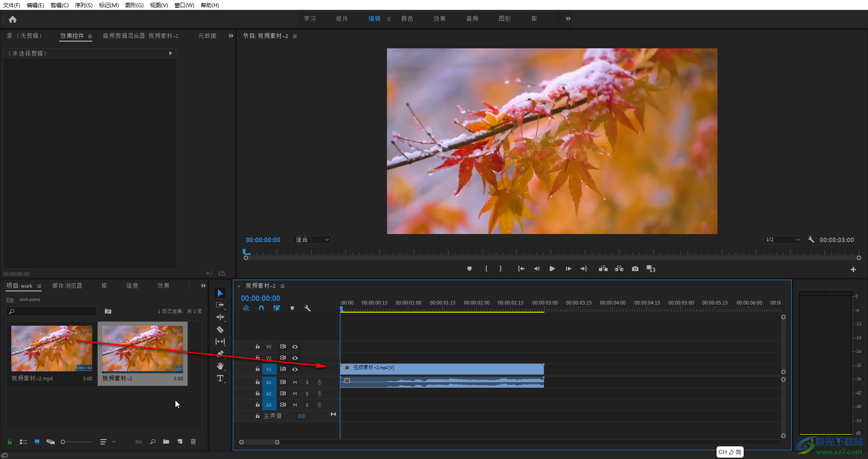Select the Ripple Edit tool
Image resolution: width=868 pixels, height=459 pixels.
pyautogui.click(x=220, y=317)
